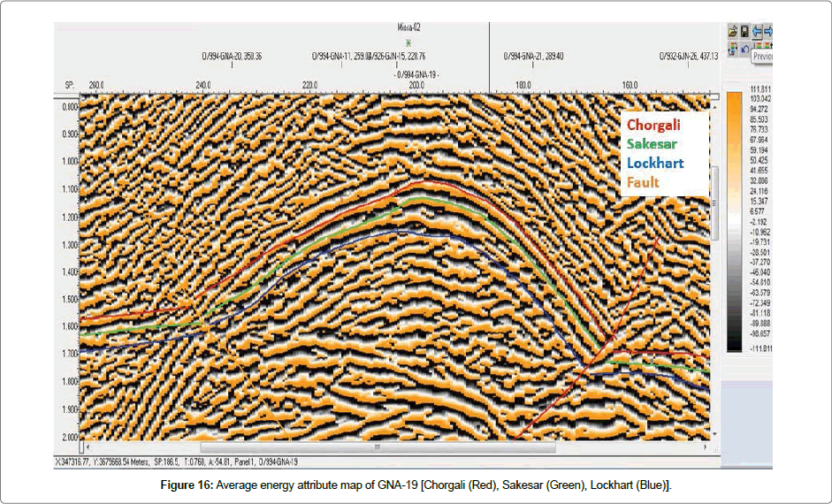Click the down arrow of the vertical scrollbar

(715, 435)
